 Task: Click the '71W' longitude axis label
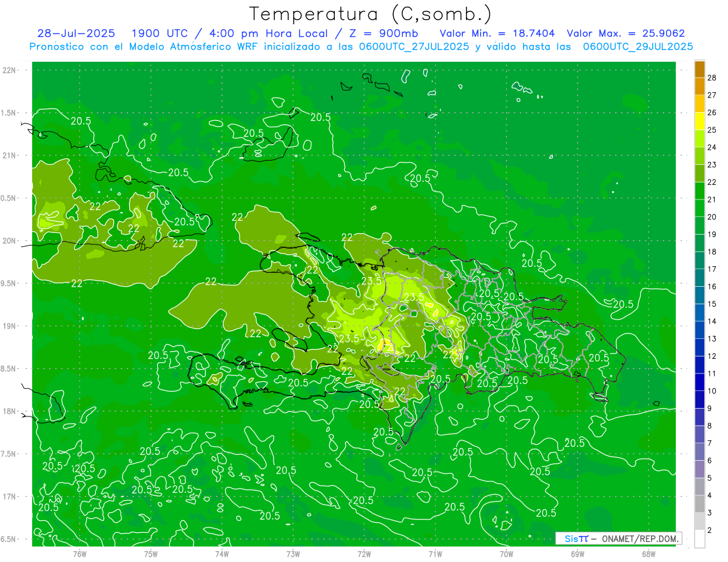click(x=435, y=554)
